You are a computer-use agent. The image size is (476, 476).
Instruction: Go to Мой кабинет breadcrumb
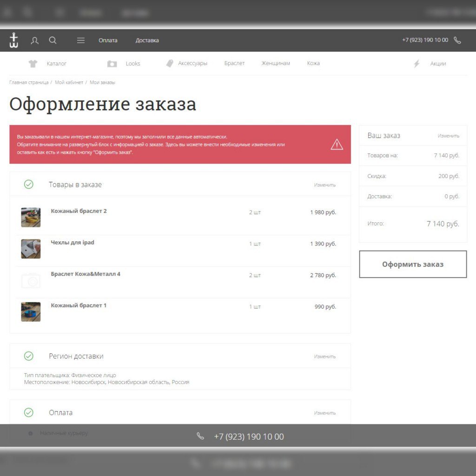pyautogui.click(x=69, y=82)
